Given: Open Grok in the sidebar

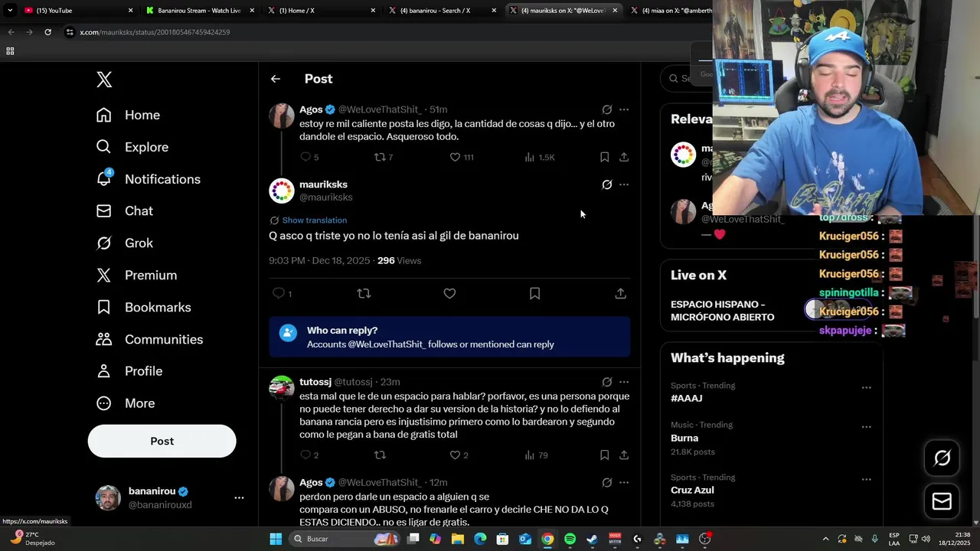Looking at the screenshot, I should [124, 243].
